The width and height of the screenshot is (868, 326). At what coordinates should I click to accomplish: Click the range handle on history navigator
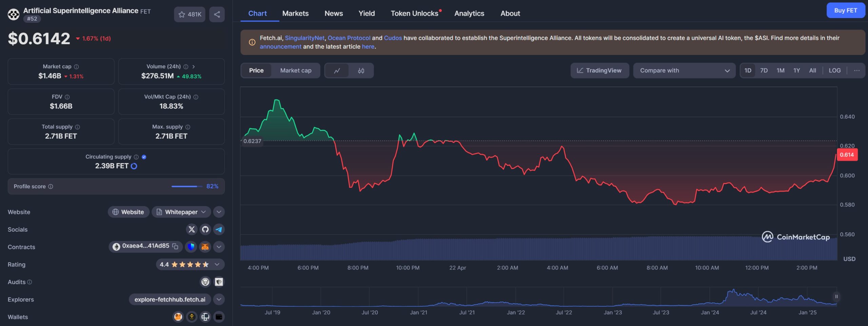[836, 296]
